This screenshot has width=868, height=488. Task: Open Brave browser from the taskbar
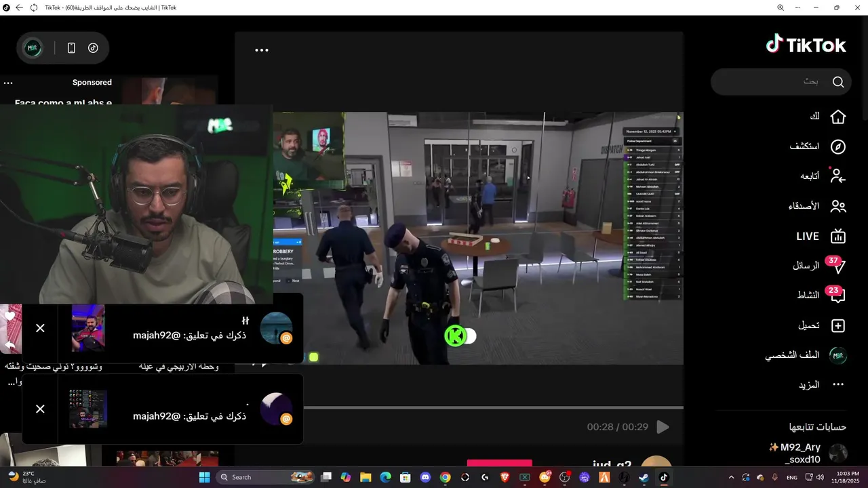pos(505,477)
